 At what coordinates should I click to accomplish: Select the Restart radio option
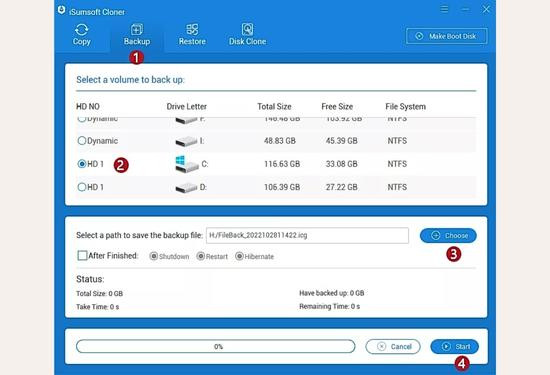point(200,256)
